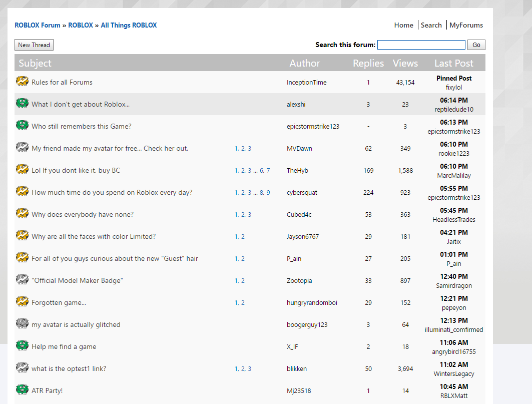The width and height of the screenshot is (532, 404).
Task: View last poster reptiledude10
Action: (x=453, y=109)
